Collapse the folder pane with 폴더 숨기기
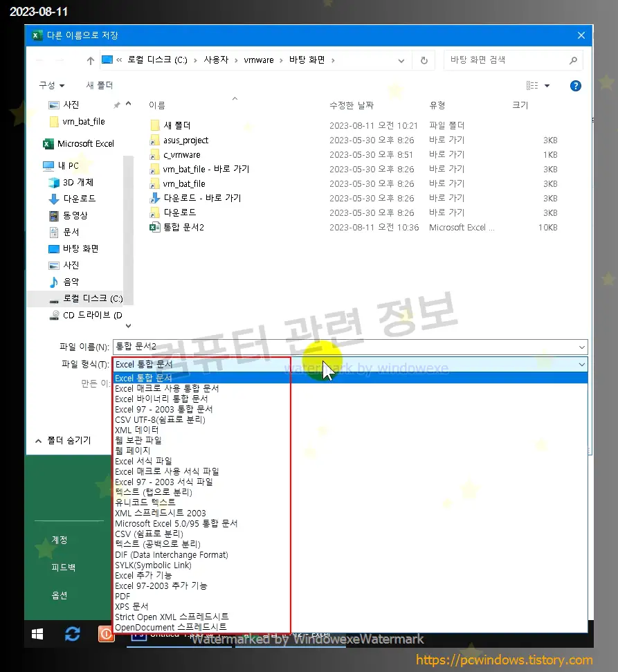Screen dimensions: 618x672 pyautogui.click(x=62, y=441)
